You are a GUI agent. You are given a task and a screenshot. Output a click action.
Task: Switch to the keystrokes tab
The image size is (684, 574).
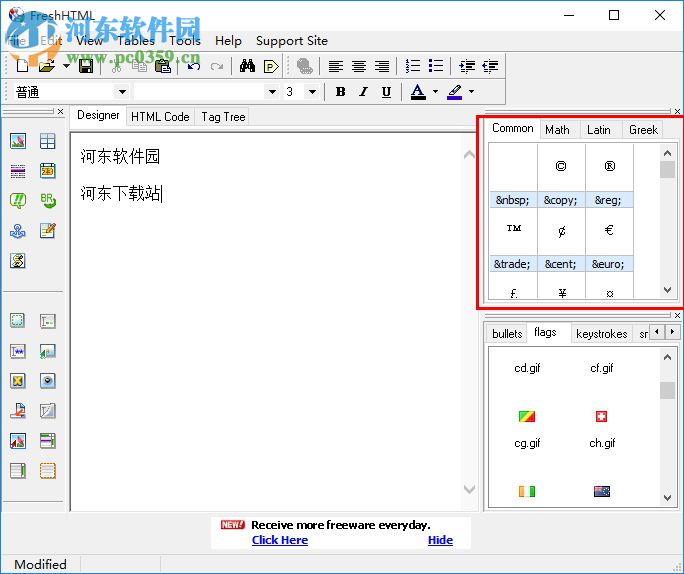click(x=602, y=334)
